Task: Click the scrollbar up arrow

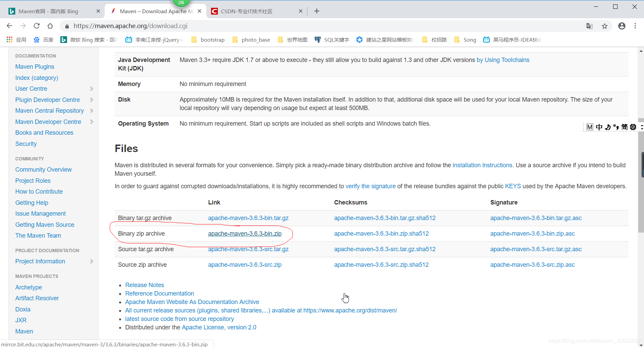Action: pos(641,51)
